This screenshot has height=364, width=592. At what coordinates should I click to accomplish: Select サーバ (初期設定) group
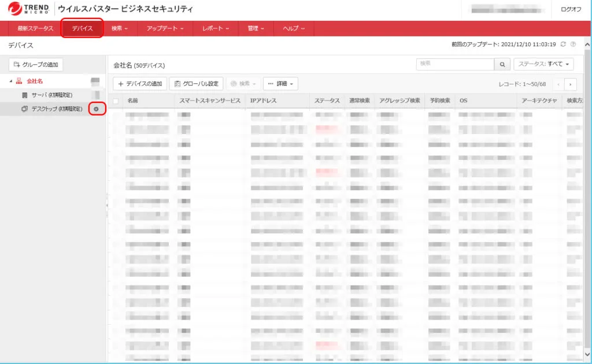(51, 95)
